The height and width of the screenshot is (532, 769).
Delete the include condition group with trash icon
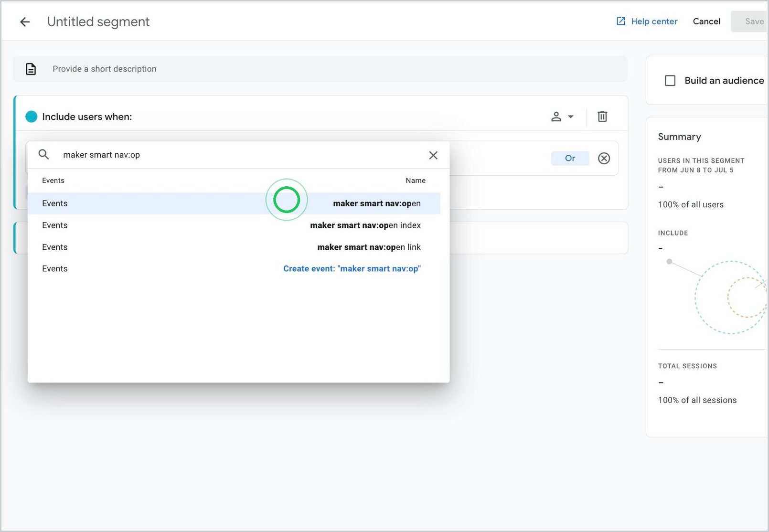602,117
